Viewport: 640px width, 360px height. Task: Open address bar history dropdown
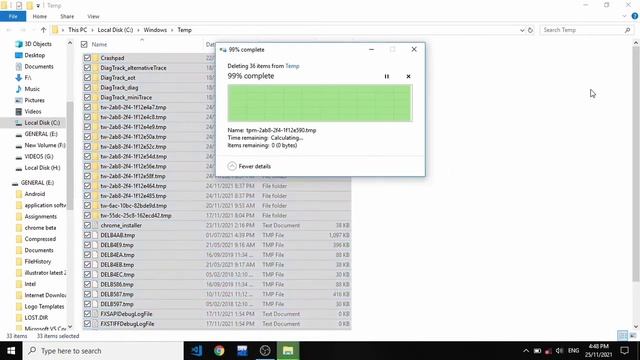click(522, 30)
